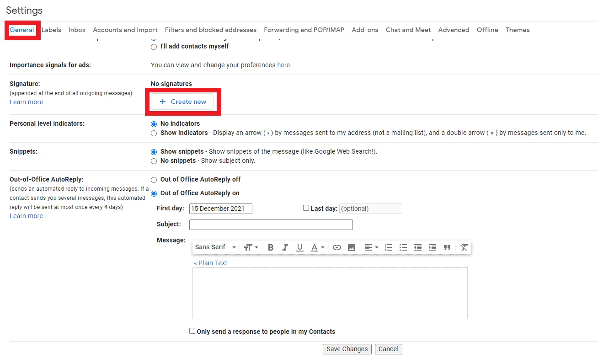
Task: Apply italic formatting to the message
Action: pyautogui.click(x=285, y=247)
